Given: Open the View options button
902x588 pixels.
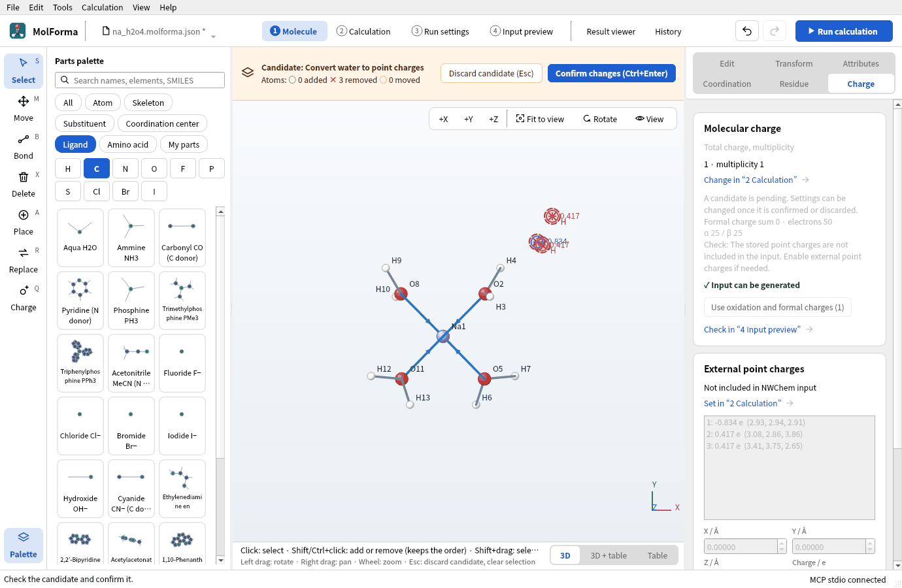Looking at the screenshot, I should tap(649, 119).
